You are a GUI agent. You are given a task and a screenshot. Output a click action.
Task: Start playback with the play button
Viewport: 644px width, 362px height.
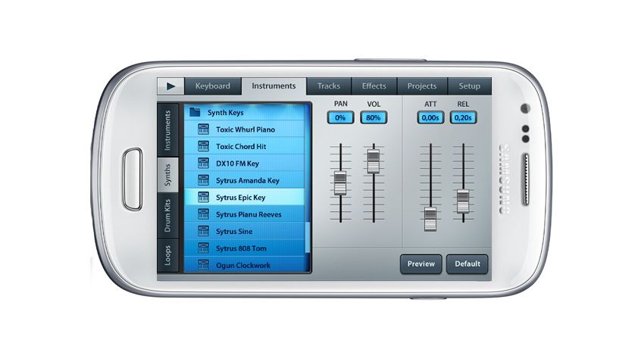[x=170, y=86]
